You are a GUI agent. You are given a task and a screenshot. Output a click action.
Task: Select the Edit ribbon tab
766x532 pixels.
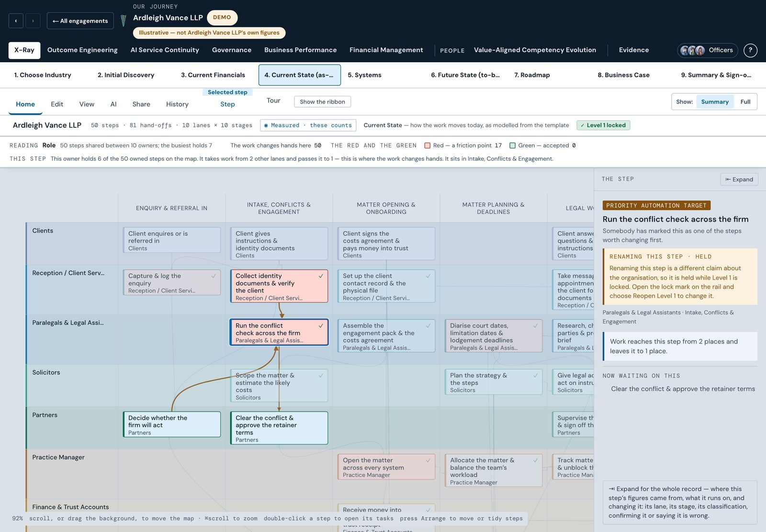(x=57, y=104)
